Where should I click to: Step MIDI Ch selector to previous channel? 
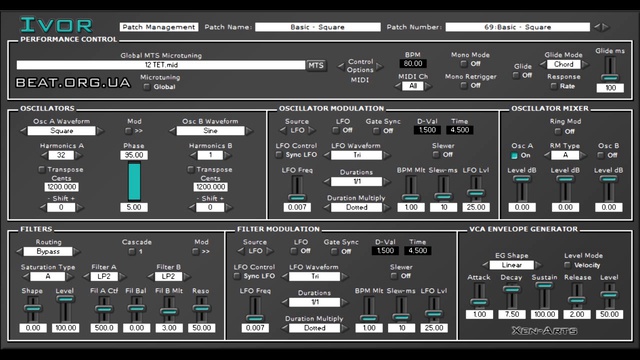[x=398, y=86]
